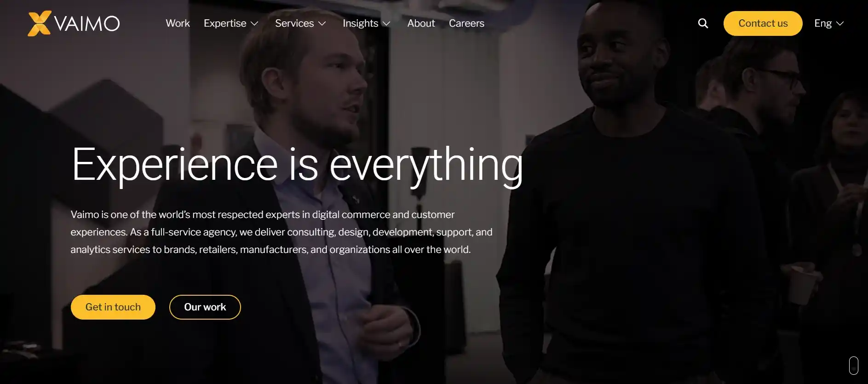Open the Eng language chevron
This screenshot has height=384, width=868.
[840, 23]
